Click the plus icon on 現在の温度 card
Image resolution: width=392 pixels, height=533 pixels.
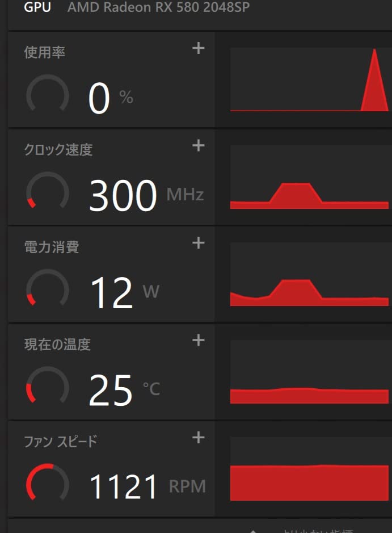point(198,341)
